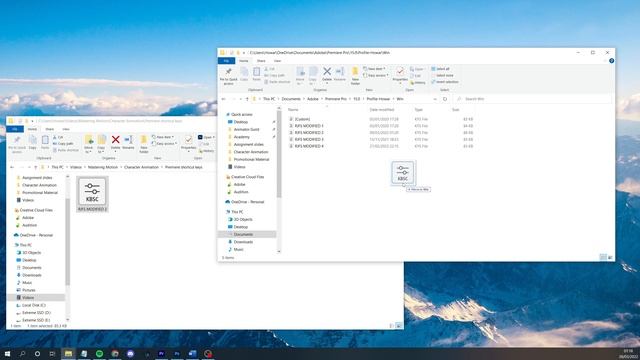
Task: Open recent locations dropdown in Premiere shortcut keys window
Action: (x=29, y=167)
